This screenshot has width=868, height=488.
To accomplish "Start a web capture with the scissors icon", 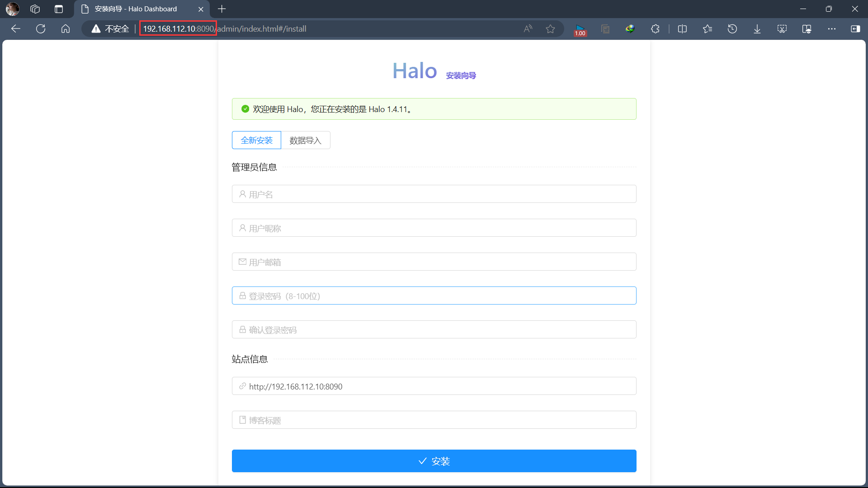I will click(782, 28).
